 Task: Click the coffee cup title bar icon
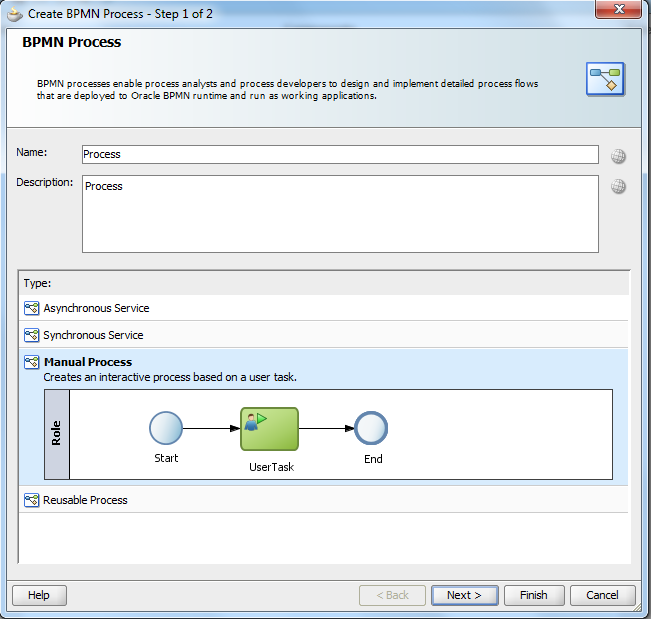click(15, 15)
